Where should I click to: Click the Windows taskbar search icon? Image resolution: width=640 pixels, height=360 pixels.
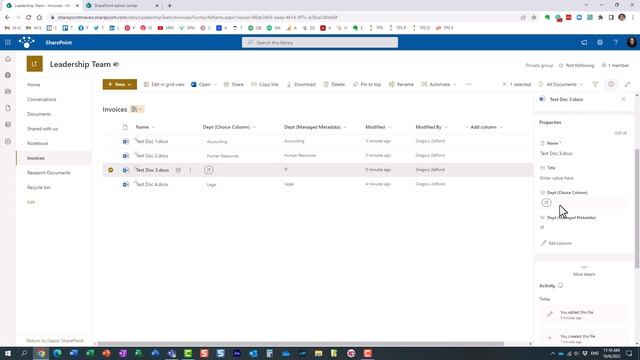[24, 353]
